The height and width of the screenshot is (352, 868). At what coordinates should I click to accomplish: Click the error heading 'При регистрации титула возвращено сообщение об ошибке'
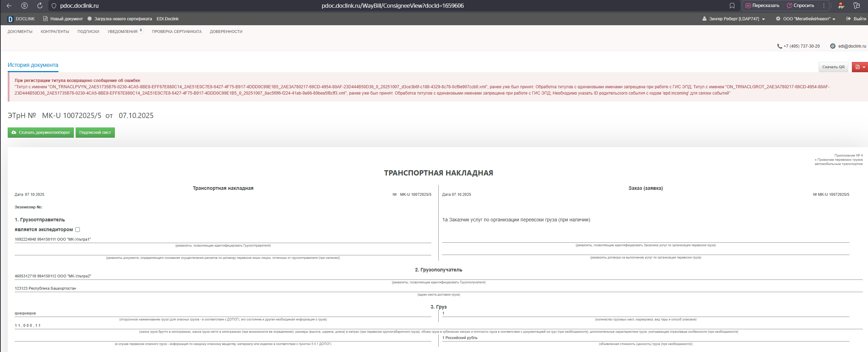pyautogui.click(x=77, y=81)
